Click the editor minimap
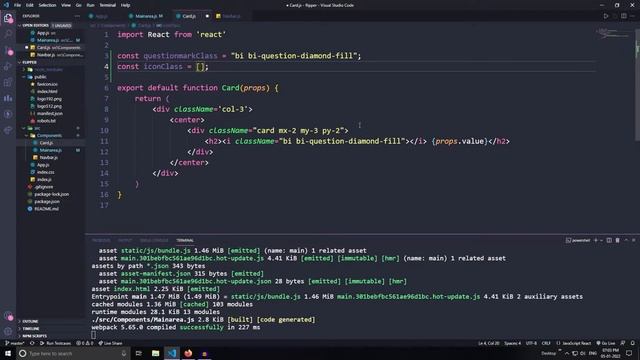 tap(614, 33)
